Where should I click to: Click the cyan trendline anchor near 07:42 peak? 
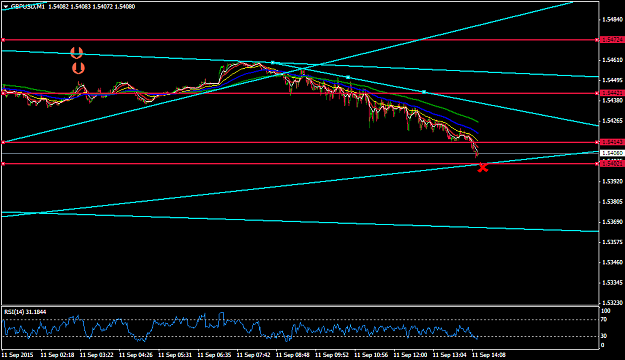click(273, 63)
